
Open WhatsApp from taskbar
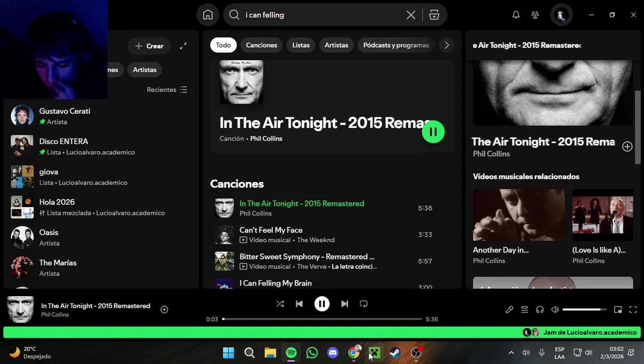(312, 353)
